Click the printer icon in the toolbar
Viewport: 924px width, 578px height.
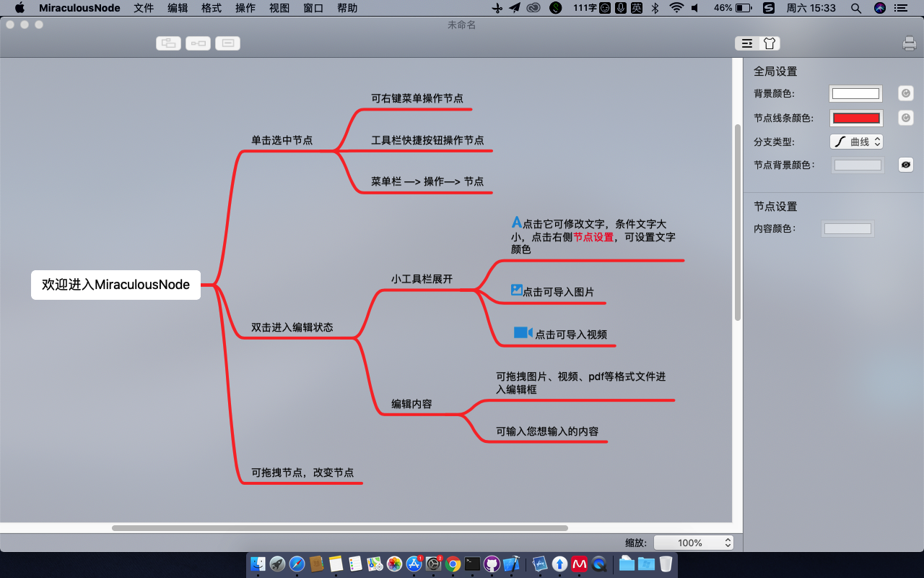coord(909,43)
